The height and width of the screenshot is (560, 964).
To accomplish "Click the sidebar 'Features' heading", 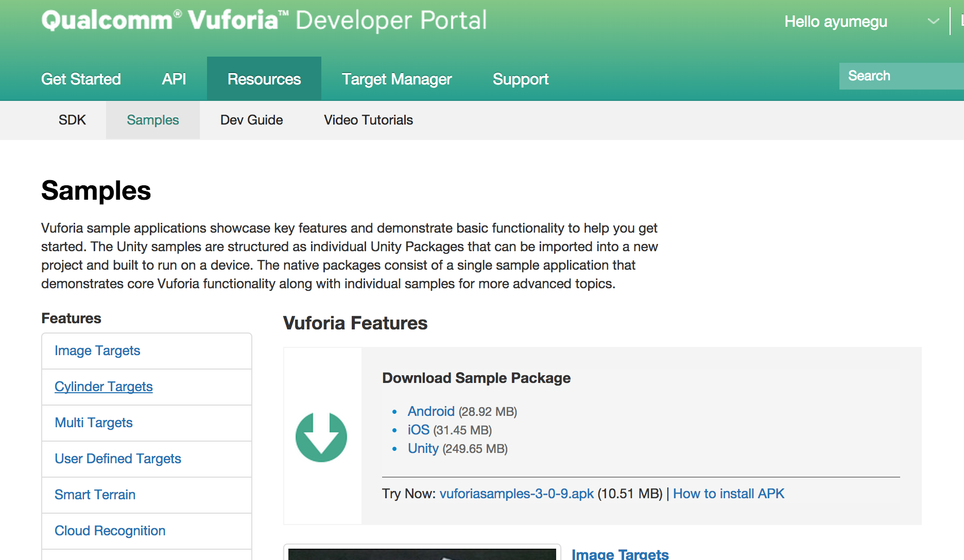I will pyautogui.click(x=71, y=318).
